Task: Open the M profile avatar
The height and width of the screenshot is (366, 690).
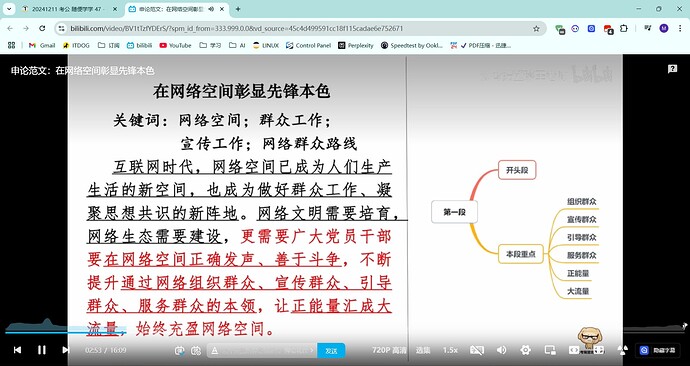Action: pos(664,29)
